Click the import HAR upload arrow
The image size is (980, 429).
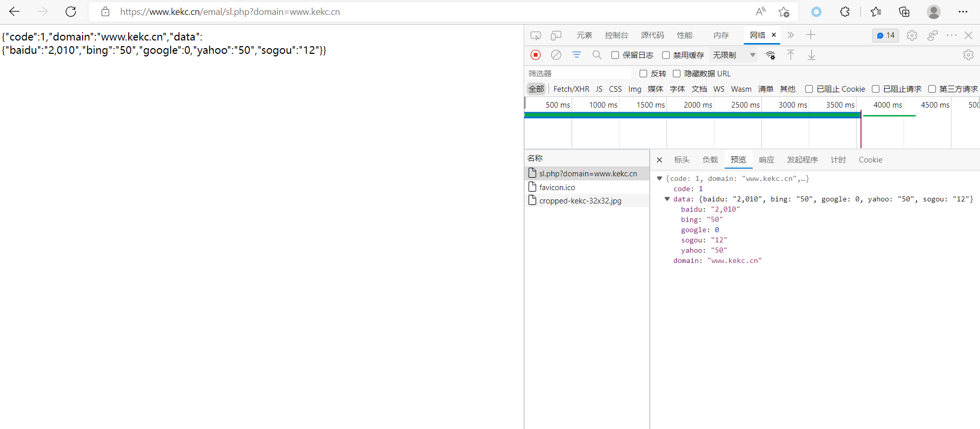(x=791, y=55)
